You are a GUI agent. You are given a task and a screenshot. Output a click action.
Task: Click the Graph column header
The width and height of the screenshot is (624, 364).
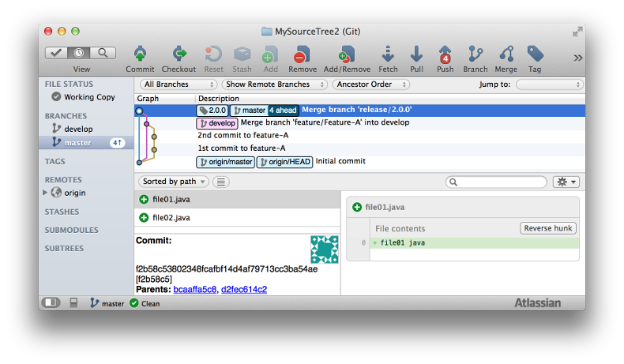148,98
